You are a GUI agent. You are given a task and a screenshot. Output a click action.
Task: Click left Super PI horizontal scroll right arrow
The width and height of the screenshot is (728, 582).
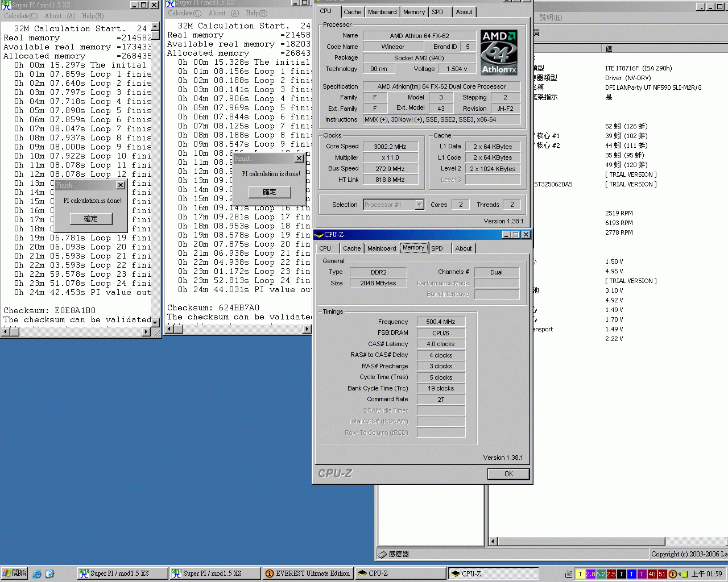[147, 332]
